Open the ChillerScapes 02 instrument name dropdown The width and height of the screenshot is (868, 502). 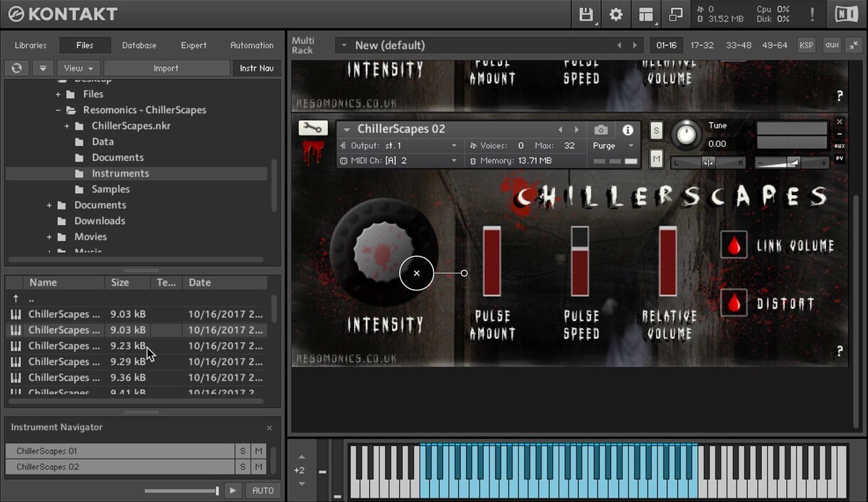click(x=347, y=130)
